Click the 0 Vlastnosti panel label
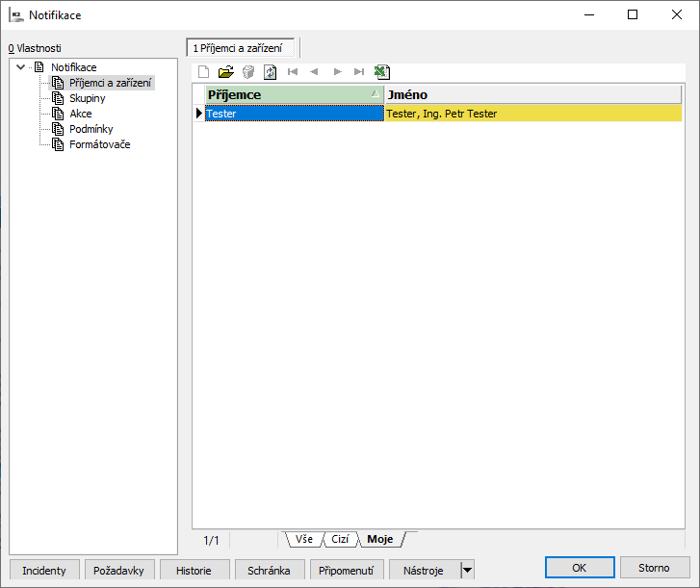 coord(35,48)
